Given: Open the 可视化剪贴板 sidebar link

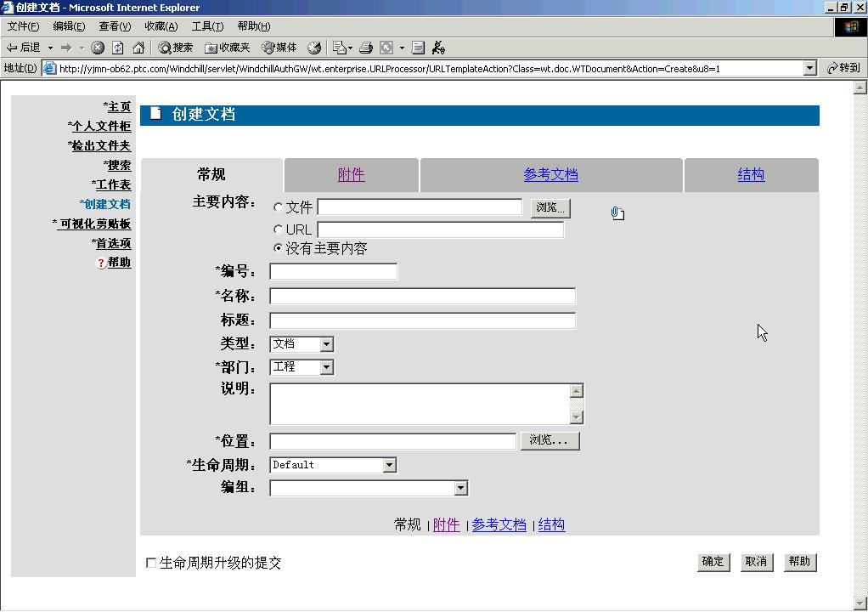Looking at the screenshot, I should tap(94, 224).
